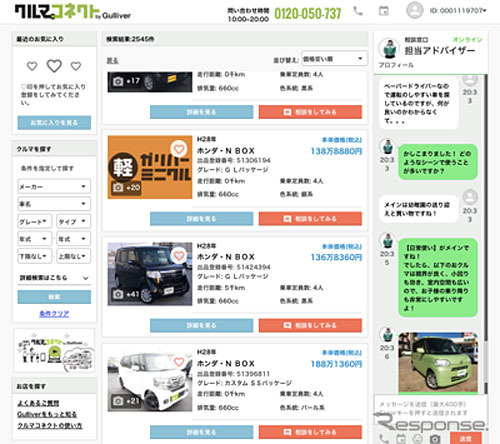This screenshot has height=444, width=500.
Task: Open the メーカー dropdown
Action: click(54, 187)
